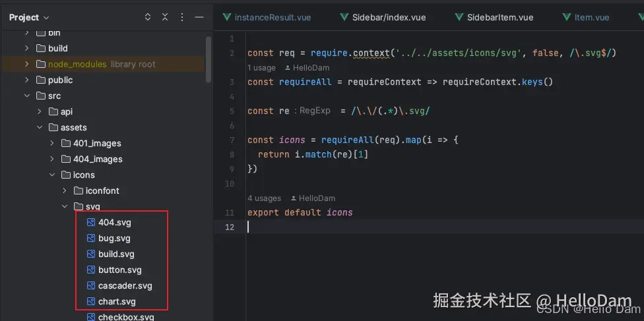The height and width of the screenshot is (321, 644).
Task: Click the button.svg image file icon
Action: coord(91,270)
